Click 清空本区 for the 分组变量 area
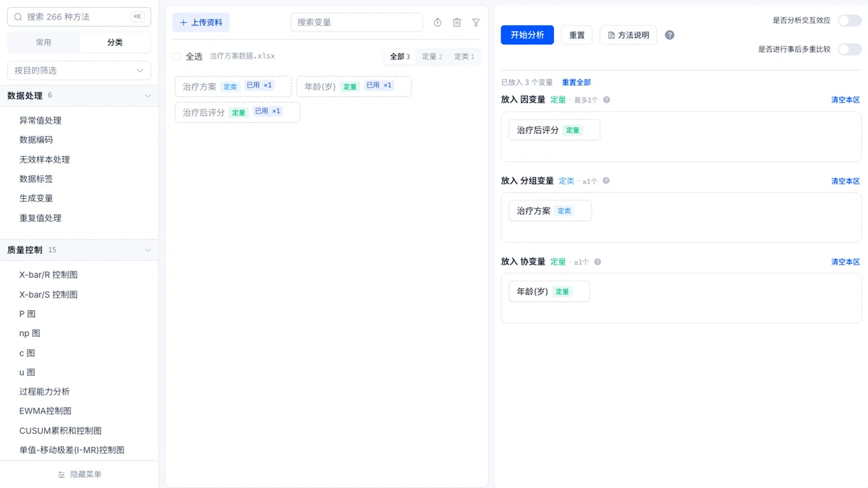The width and height of the screenshot is (868, 488). [x=846, y=181]
